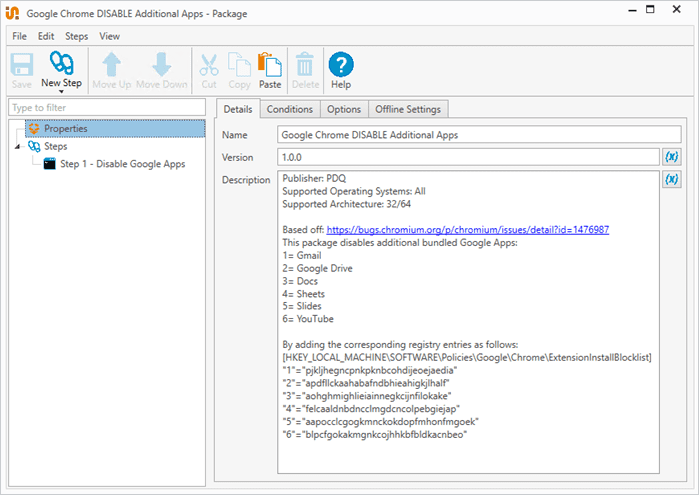Insert variable with Description (x) button
The width and height of the screenshot is (699, 495).
(671, 179)
